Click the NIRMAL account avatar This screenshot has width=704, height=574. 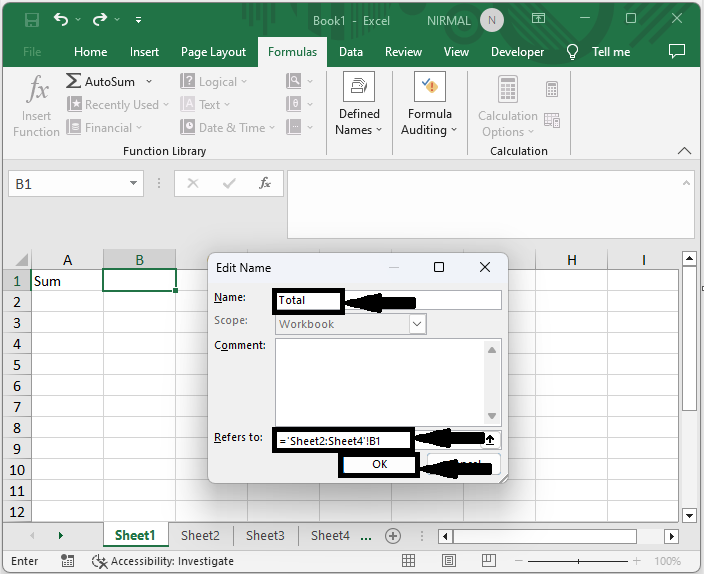tap(492, 20)
